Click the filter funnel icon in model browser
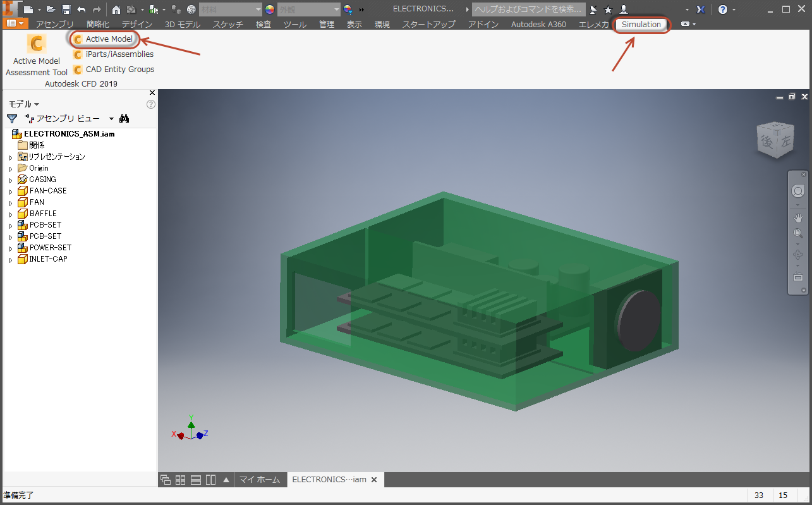 11,118
